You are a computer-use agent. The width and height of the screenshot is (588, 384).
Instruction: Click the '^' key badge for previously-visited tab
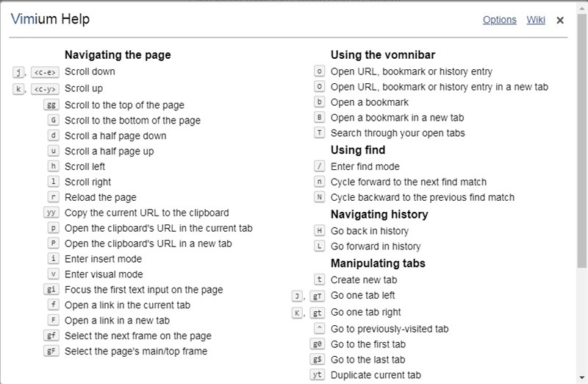click(x=319, y=329)
